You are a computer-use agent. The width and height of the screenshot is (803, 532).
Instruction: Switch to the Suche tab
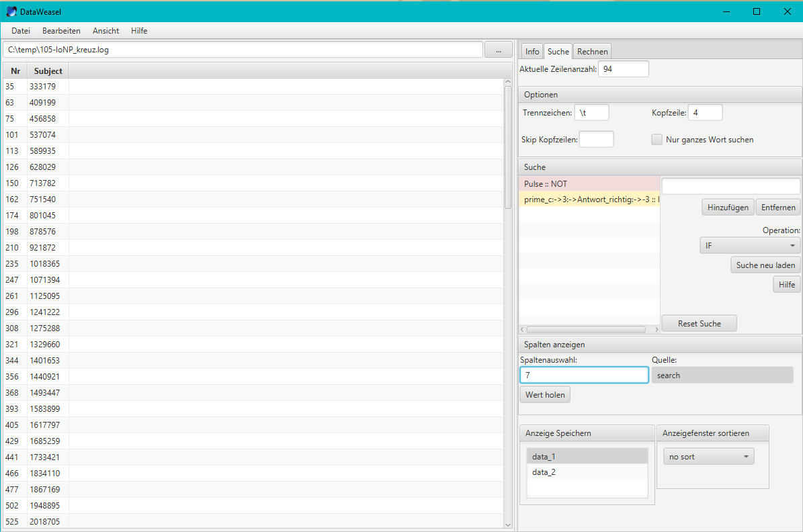pyautogui.click(x=558, y=51)
